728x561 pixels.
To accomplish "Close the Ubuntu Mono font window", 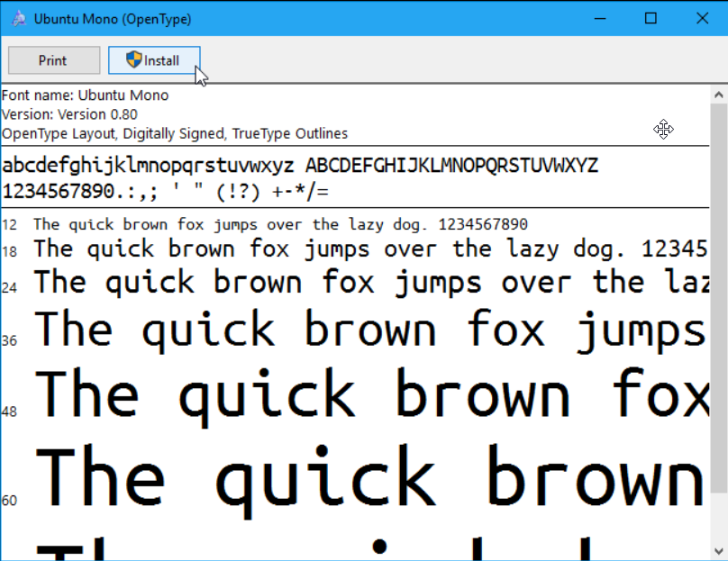I will tap(702, 19).
